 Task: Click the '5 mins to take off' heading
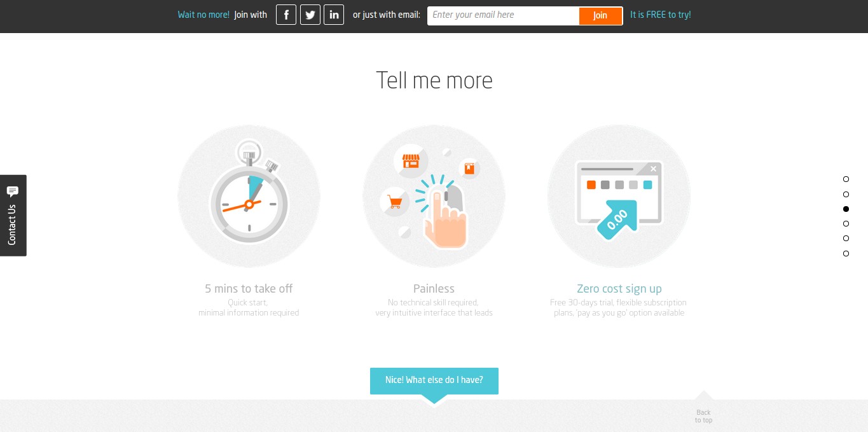(249, 288)
